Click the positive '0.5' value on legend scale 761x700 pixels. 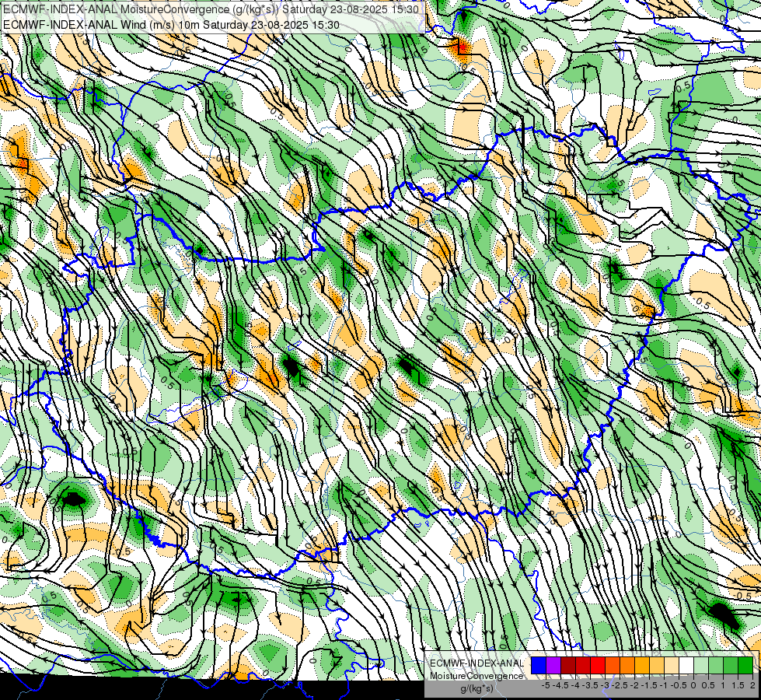point(708,685)
